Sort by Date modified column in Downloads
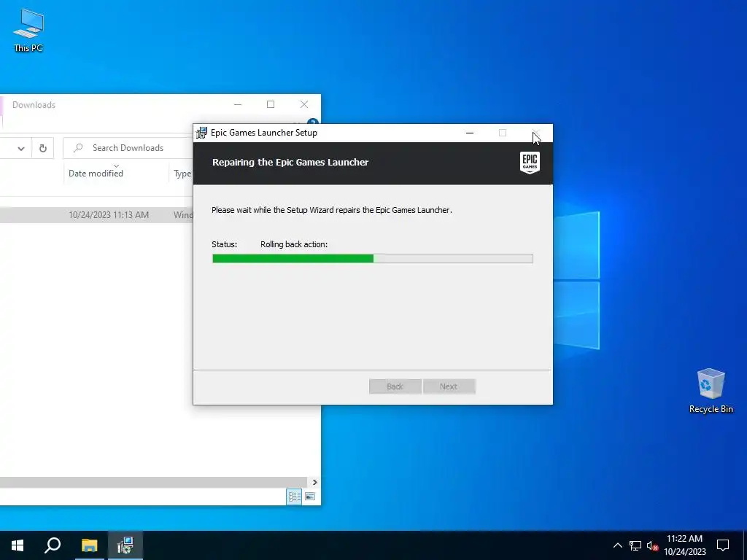 pyautogui.click(x=96, y=174)
